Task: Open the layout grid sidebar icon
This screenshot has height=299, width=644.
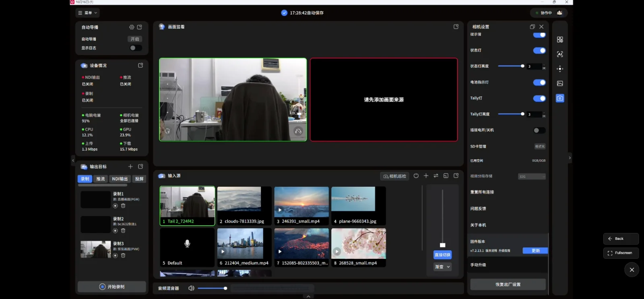Action: (560, 39)
